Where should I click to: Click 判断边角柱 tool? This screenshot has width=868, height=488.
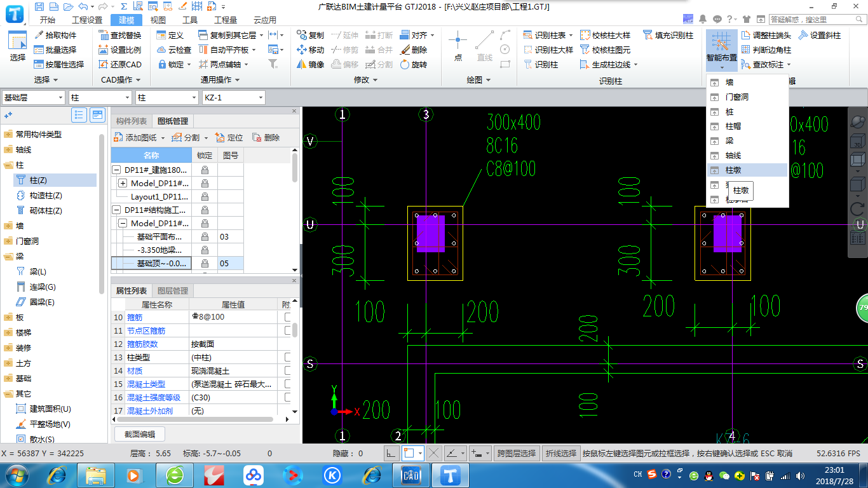(x=766, y=50)
